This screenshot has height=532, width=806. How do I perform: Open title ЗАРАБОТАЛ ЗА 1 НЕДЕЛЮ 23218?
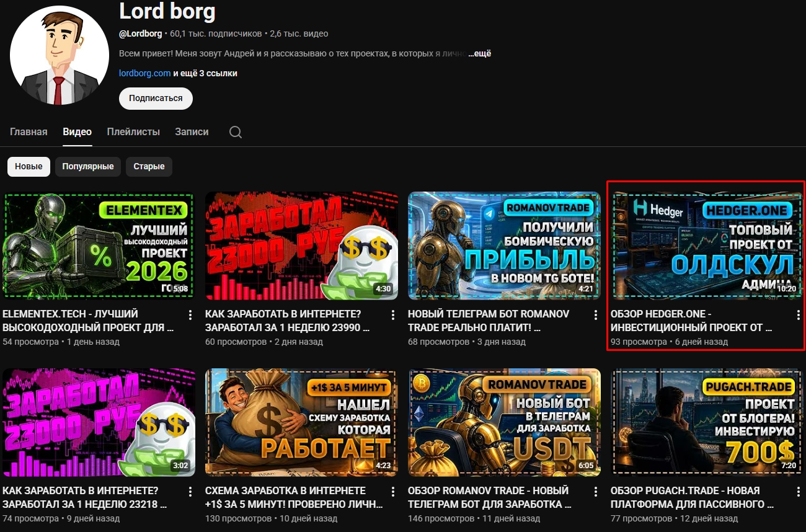85,497
